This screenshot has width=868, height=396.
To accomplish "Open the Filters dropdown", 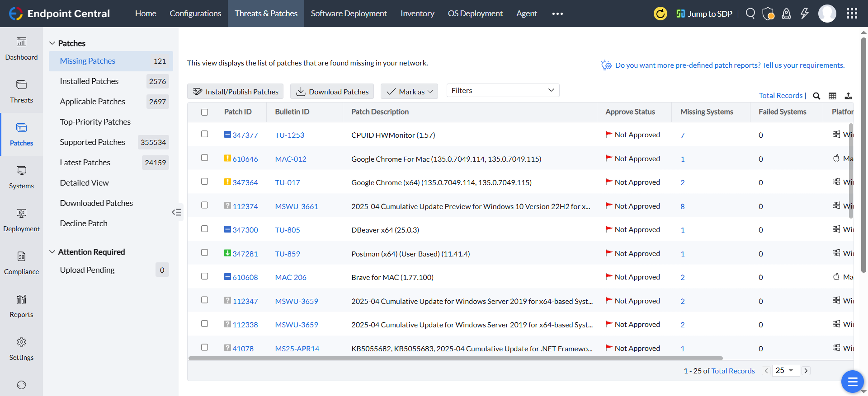I will pos(503,90).
